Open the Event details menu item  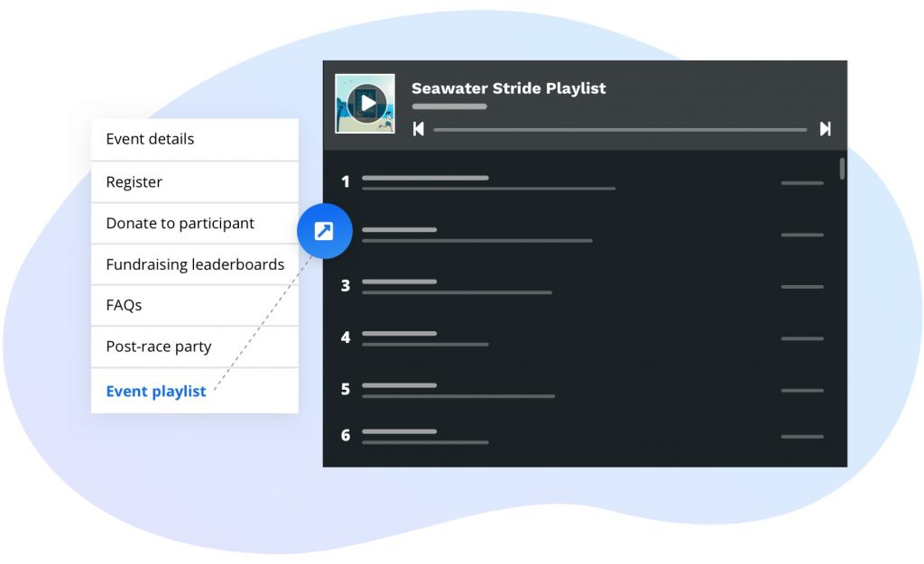[x=150, y=139]
